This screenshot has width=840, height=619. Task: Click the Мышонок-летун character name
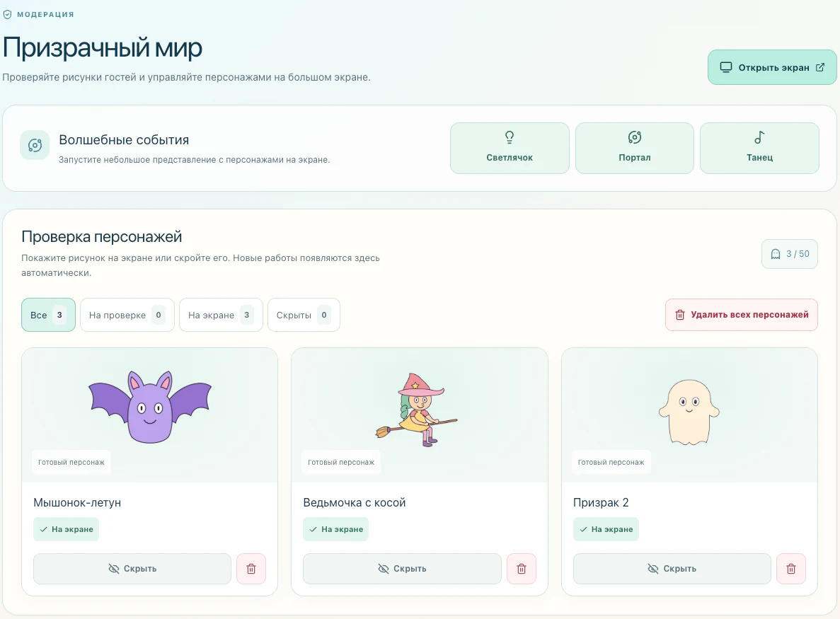coord(77,502)
